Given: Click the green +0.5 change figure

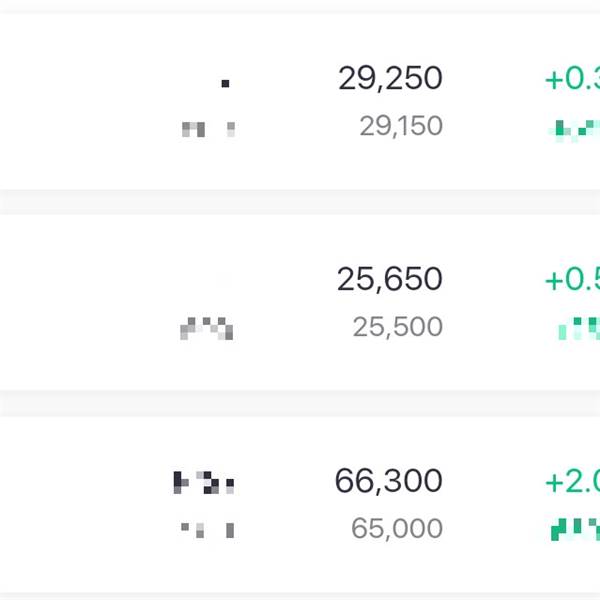Looking at the screenshot, I should tap(572, 280).
